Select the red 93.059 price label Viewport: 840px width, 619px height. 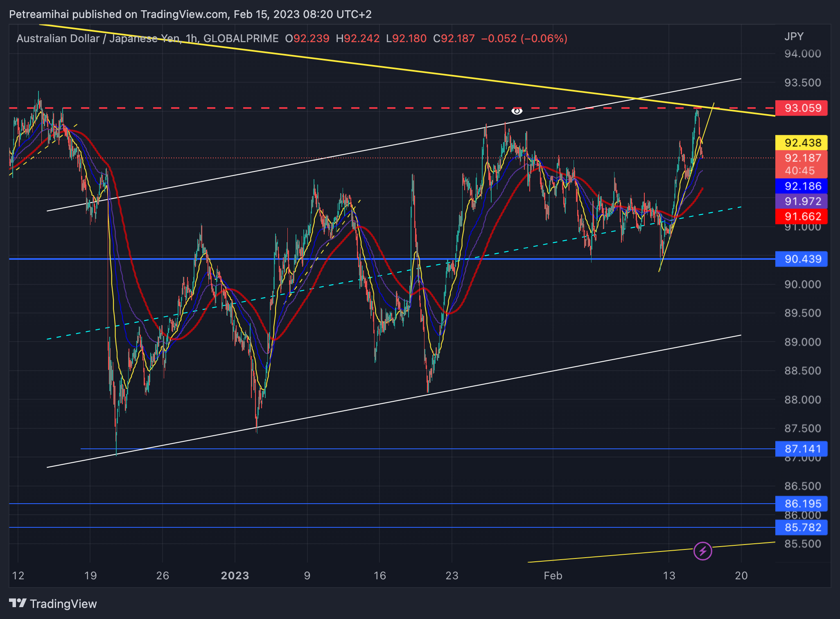point(801,108)
